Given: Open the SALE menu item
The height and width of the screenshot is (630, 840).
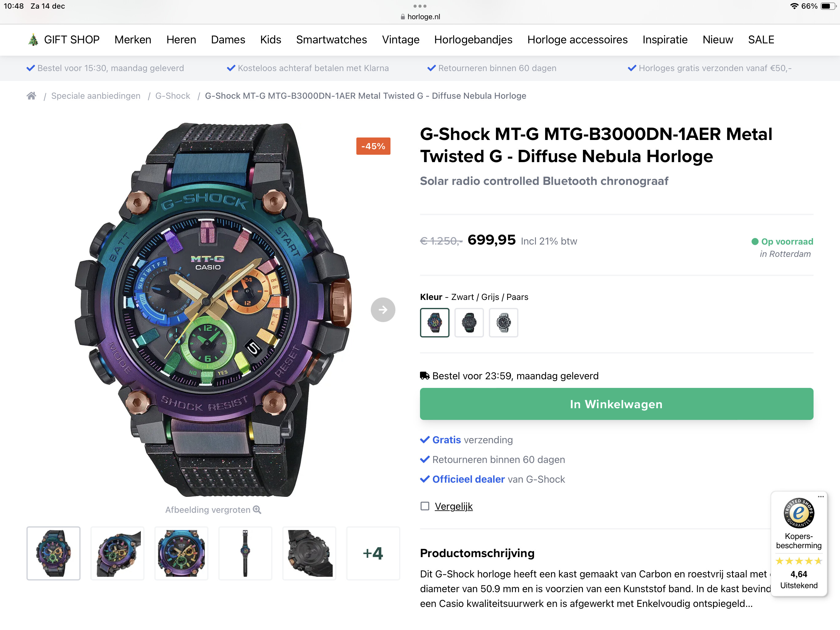Looking at the screenshot, I should click(761, 39).
